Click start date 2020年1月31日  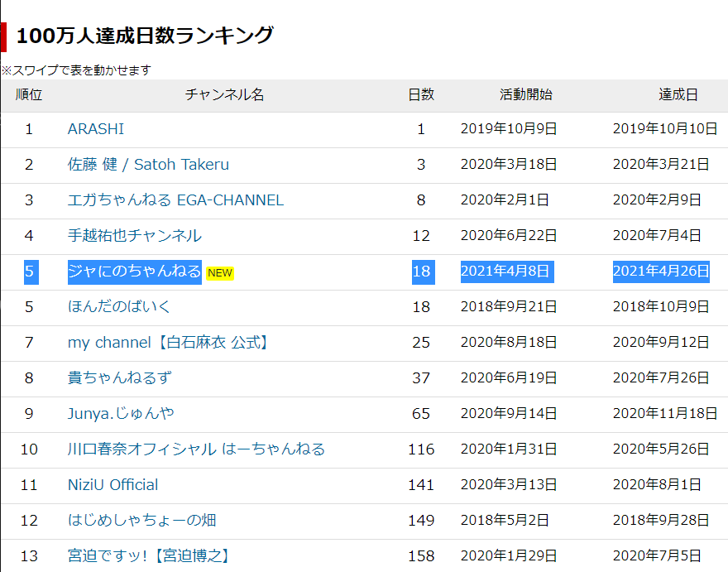(509, 449)
